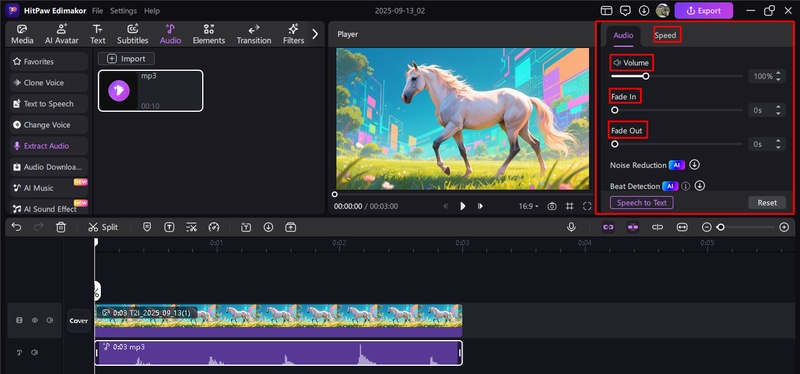Click the boxed T text icon in timeline toolbar
This screenshot has height=374, width=800.
coord(169,227)
